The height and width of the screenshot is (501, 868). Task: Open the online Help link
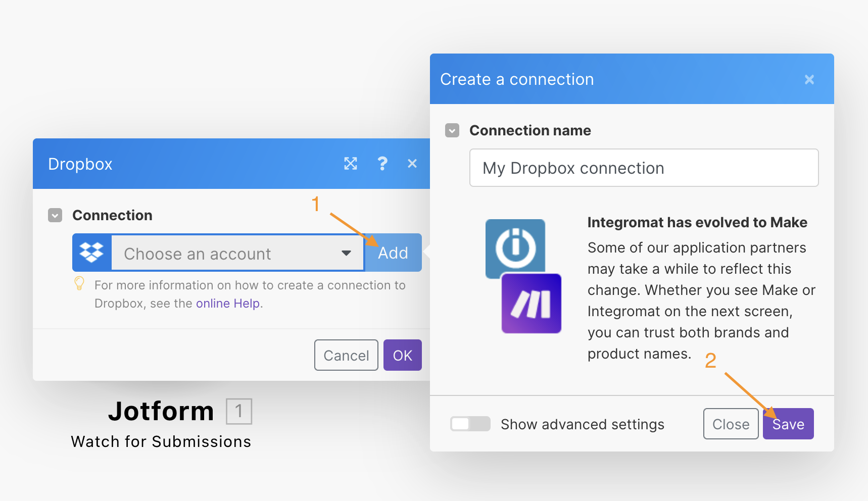228,304
